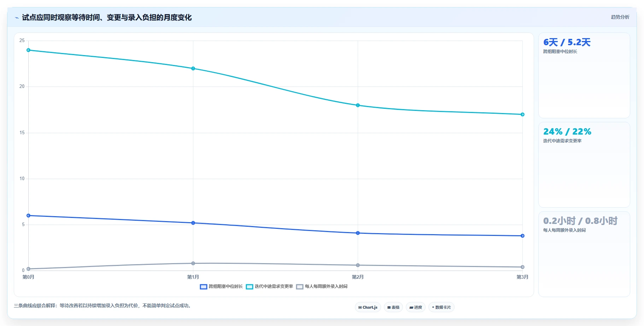Click the 表格 pill button
644x326 pixels.
point(393,307)
